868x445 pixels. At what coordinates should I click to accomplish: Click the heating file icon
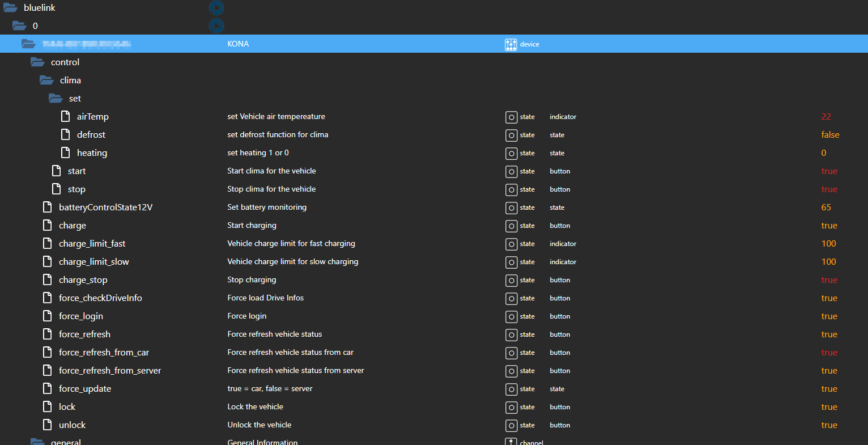[x=66, y=152]
